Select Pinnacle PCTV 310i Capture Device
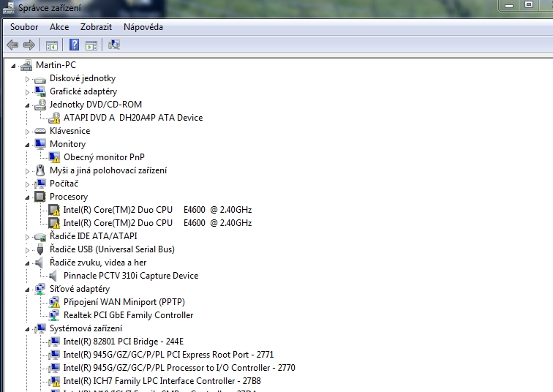Screen dimensions: 553x392 [x=130, y=276]
